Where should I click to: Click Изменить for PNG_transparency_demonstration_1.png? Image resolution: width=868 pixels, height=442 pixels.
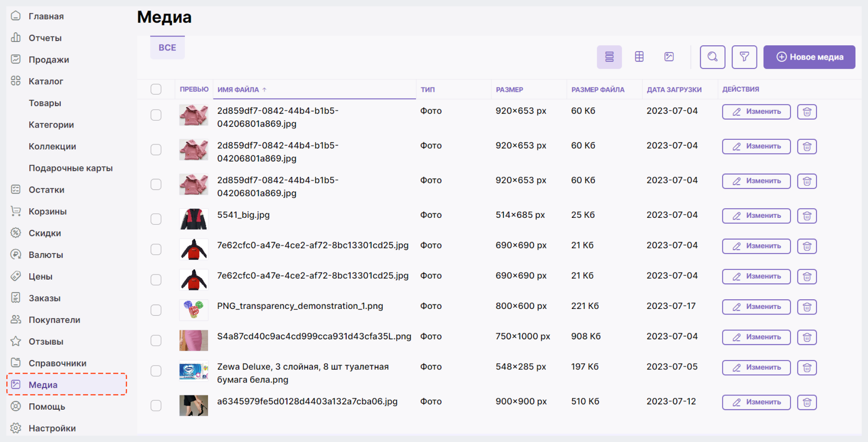click(x=756, y=307)
